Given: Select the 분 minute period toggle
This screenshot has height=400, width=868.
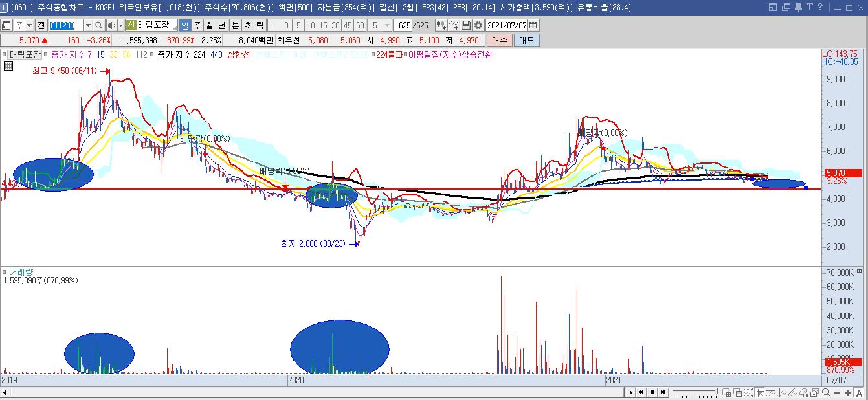Looking at the screenshot, I should coord(235,25).
